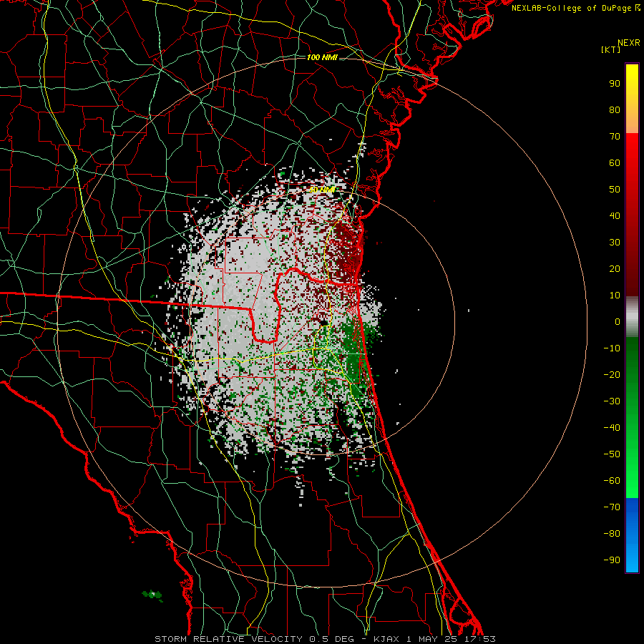This screenshot has width=644, height=644.
Task: Click STORM RELATIVE VELOCITY in the caption
Action: [228, 639]
